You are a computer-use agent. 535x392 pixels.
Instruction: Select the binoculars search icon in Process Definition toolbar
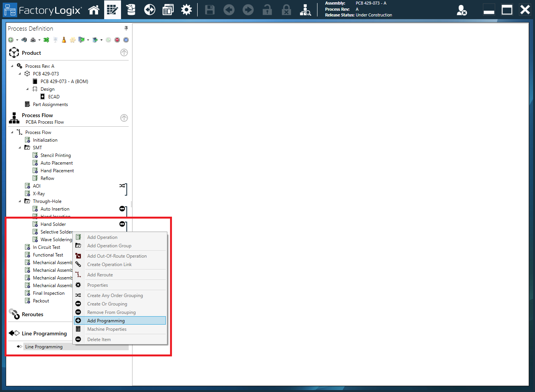[x=24, y=39]
